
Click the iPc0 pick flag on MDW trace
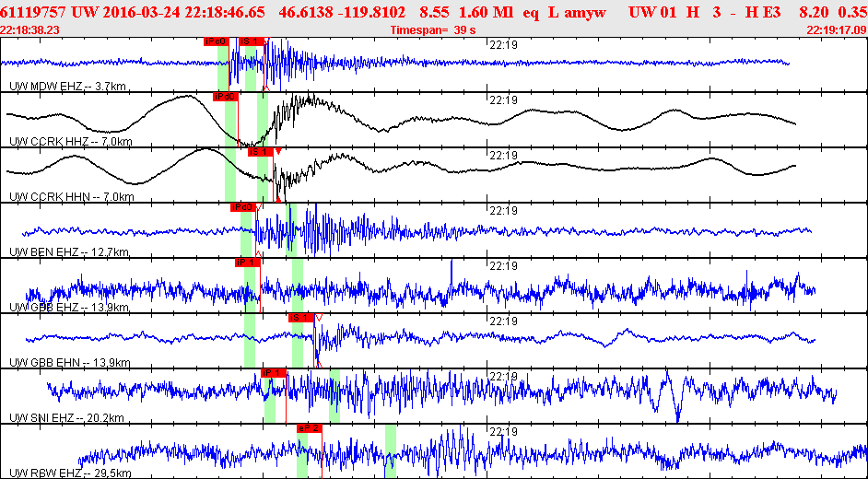pos(216,41)
